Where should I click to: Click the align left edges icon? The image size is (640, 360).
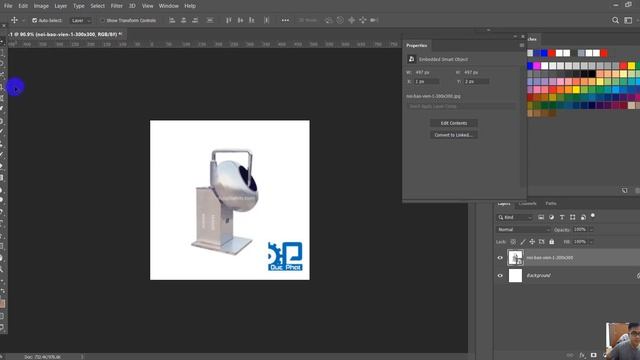pos(172,20)
